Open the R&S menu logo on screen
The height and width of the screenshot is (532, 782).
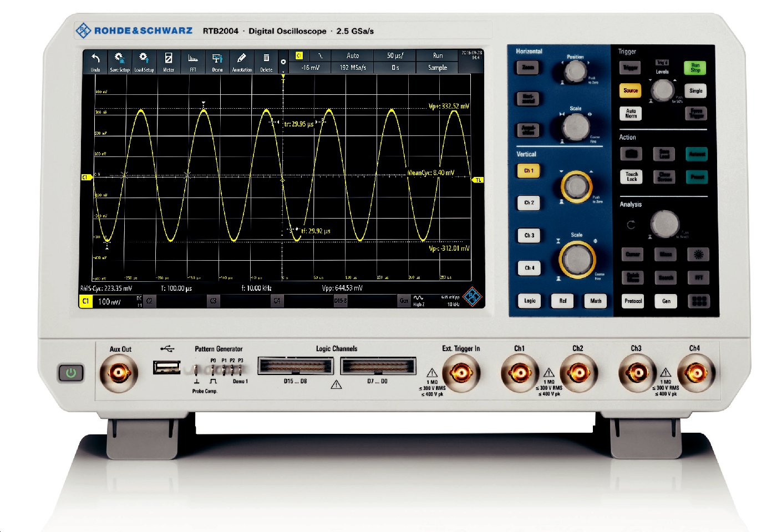pos(473,297)
